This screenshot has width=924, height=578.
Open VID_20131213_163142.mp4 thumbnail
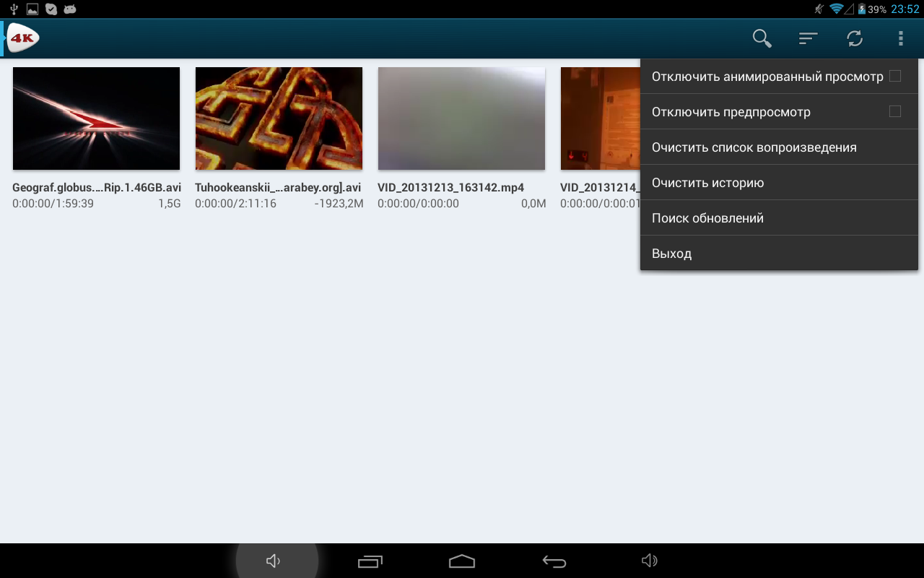click(x=461, y=118)
